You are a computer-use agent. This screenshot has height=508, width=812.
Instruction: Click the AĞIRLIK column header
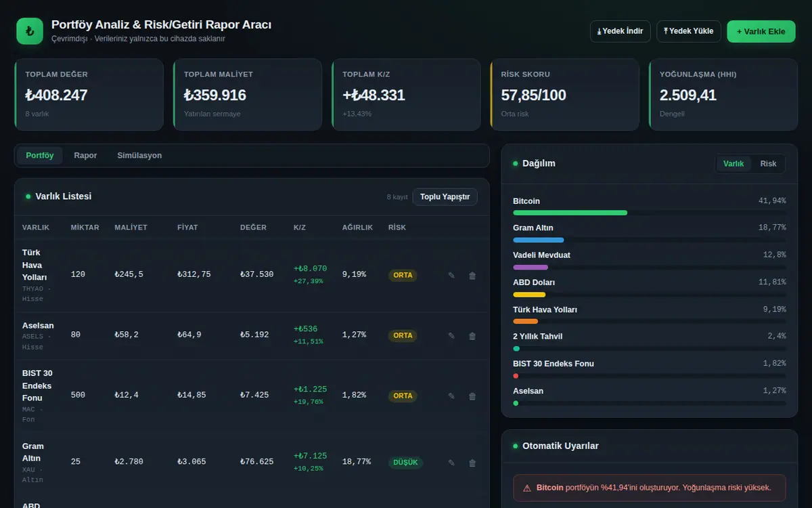pos(357,228)
